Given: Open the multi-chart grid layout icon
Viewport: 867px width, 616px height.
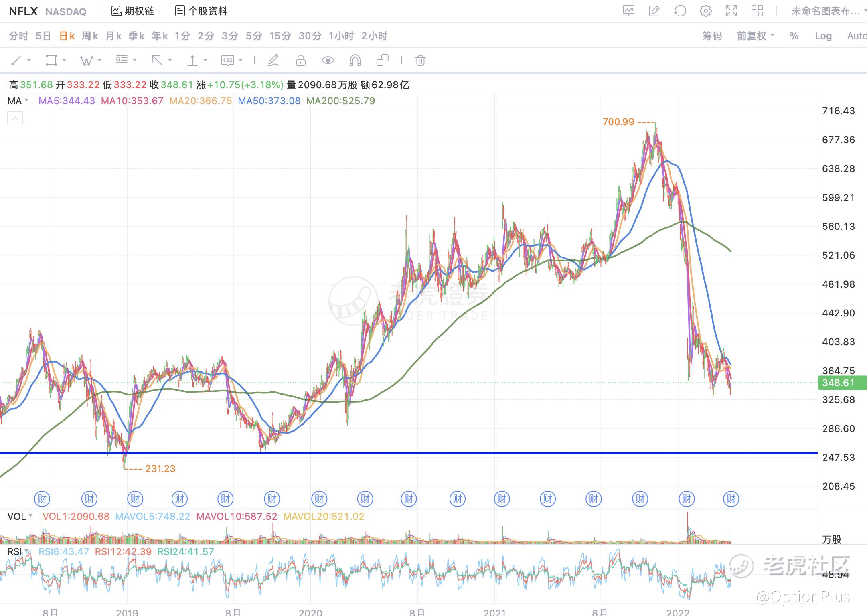Looking at the screenshot, I should point(757,11).
